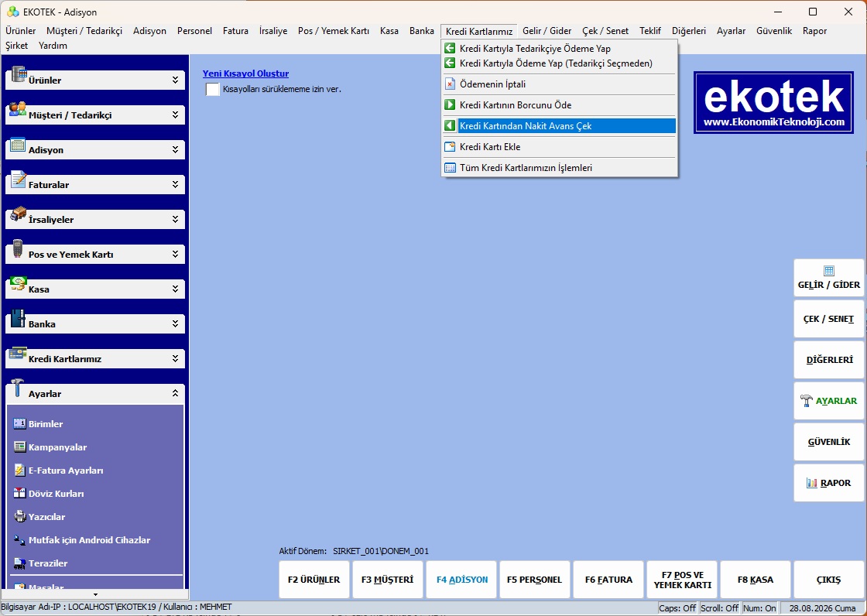The image size is (867, 616).
Task: Click the RAPOR side button
Action: [829, 483]
